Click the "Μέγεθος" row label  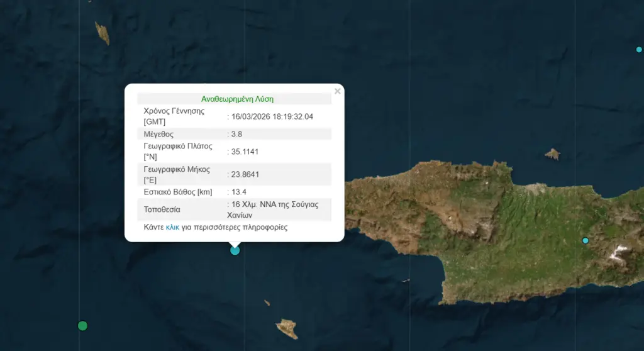click(x=158, y=134)
